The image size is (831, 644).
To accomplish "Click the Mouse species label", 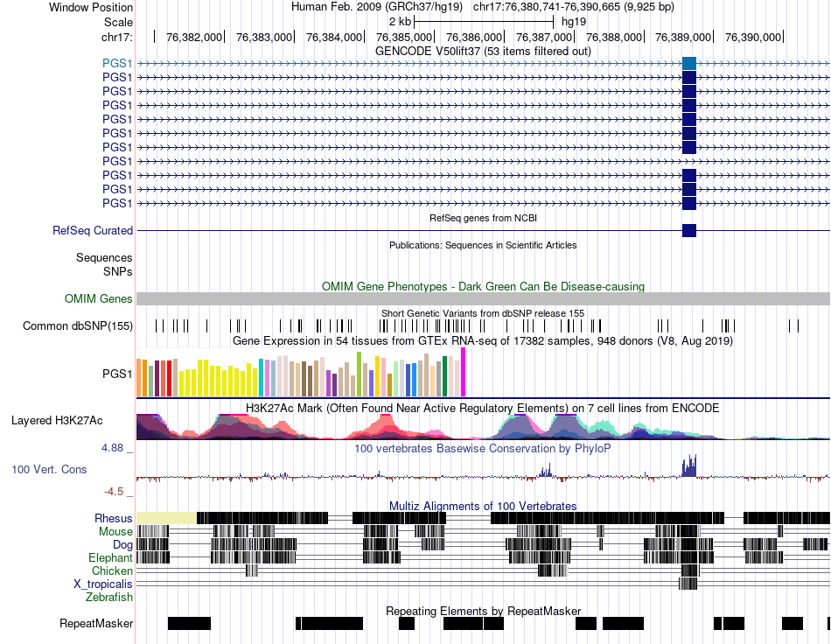I will (x=115, y=532).
